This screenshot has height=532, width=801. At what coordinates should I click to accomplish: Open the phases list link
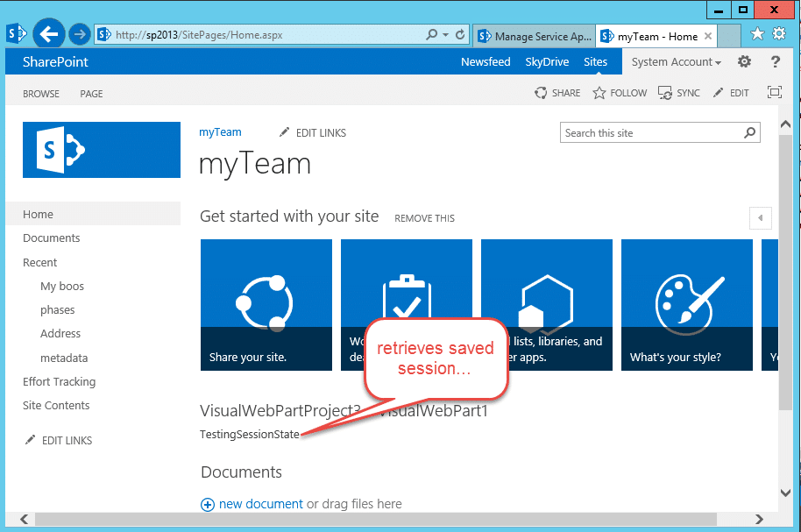tap(57, 309)
